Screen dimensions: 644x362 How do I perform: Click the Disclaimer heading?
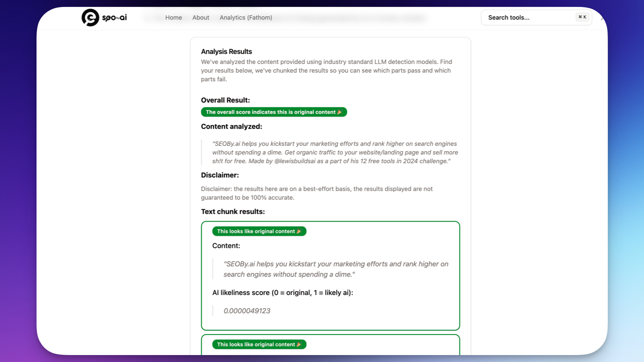(220, 175)
